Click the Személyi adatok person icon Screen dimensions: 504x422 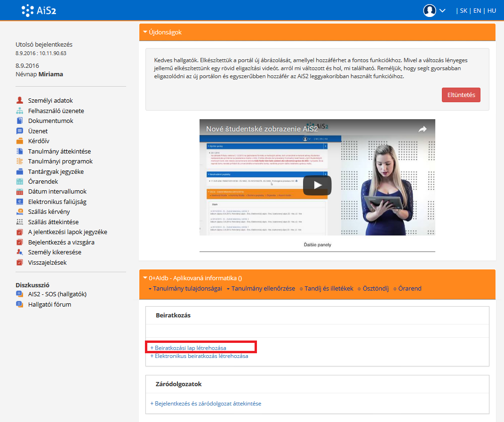(19, 100)
